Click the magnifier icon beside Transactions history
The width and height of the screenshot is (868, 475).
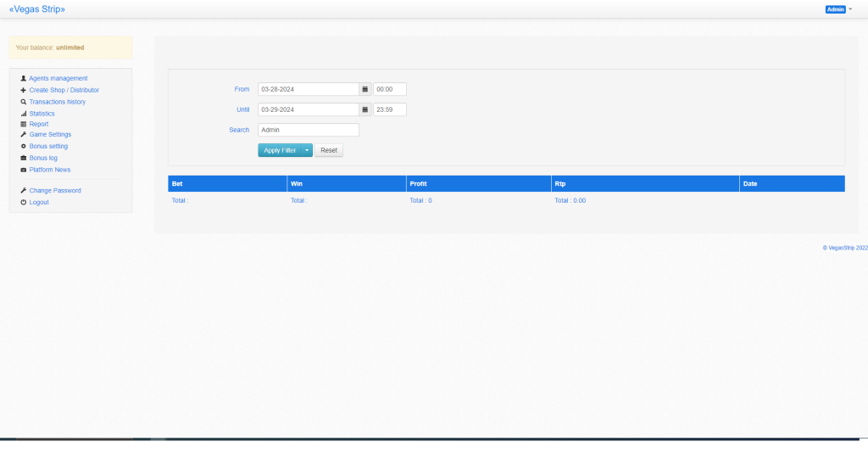tap(23, 102)
